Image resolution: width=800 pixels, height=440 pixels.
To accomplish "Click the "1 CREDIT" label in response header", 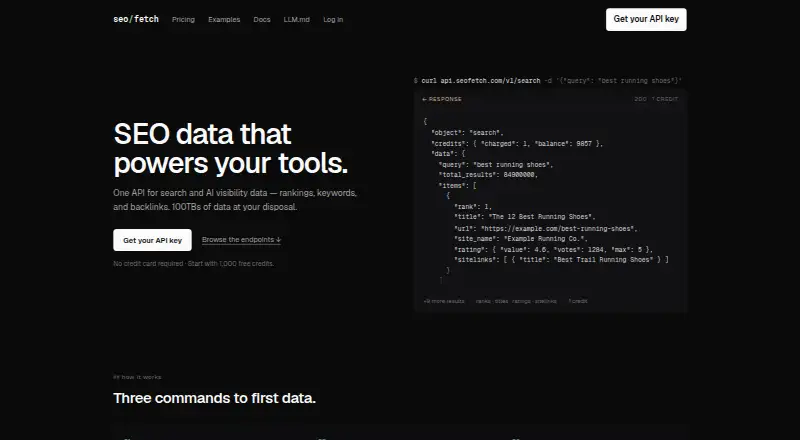I will point(665,99).
